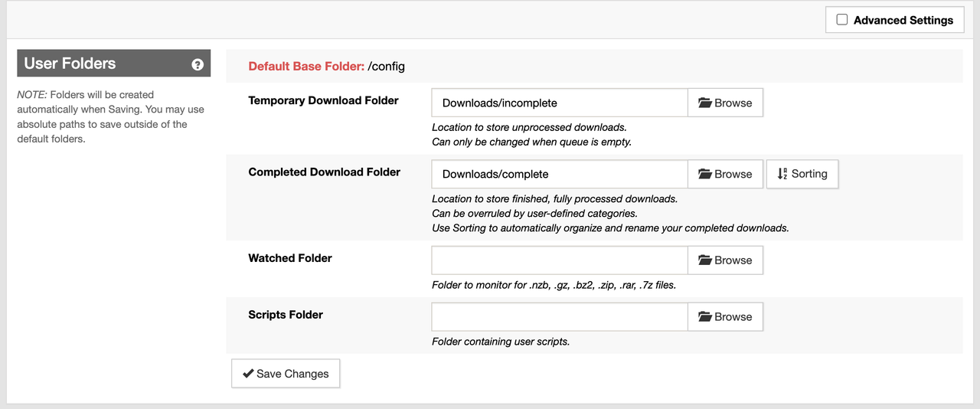Browse for a Temporary Download Folder
980x409 pixels.
tap(725, 103)
